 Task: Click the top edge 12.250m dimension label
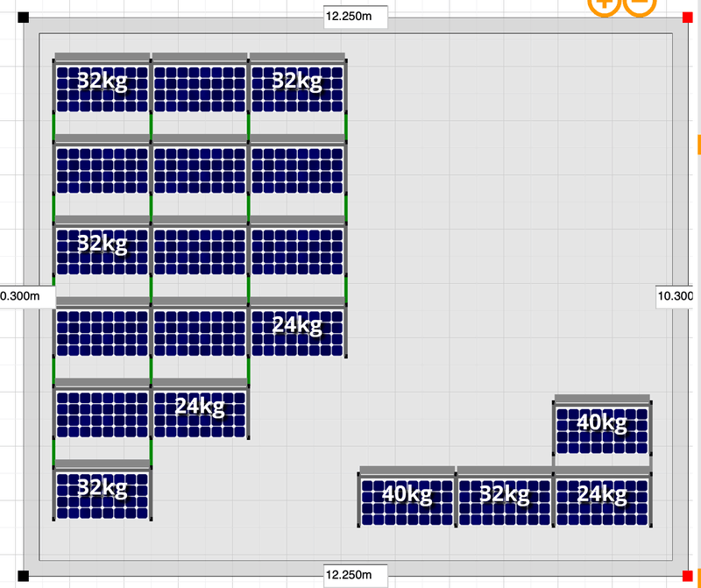click(356, 17)
